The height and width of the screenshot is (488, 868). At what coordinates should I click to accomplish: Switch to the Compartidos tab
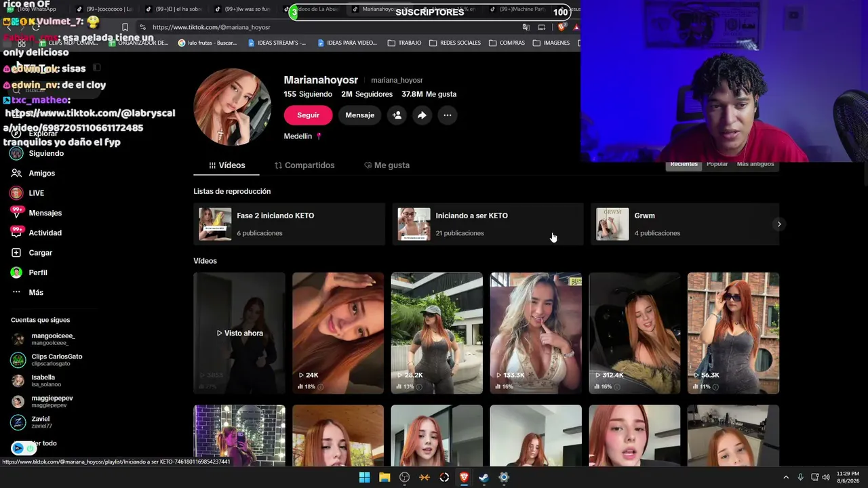coord(304,165)
